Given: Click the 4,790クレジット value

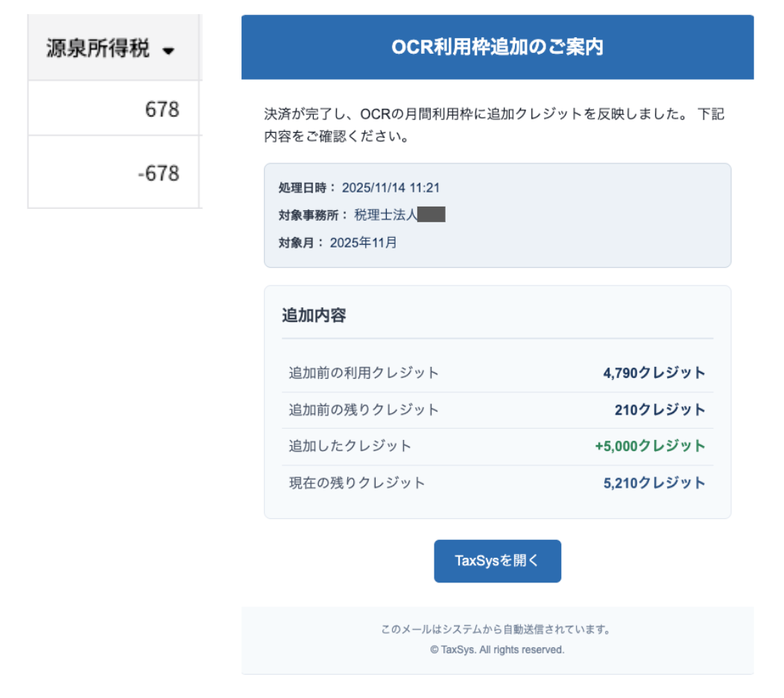Looking at the screenshot, I should tap(654, 373).
